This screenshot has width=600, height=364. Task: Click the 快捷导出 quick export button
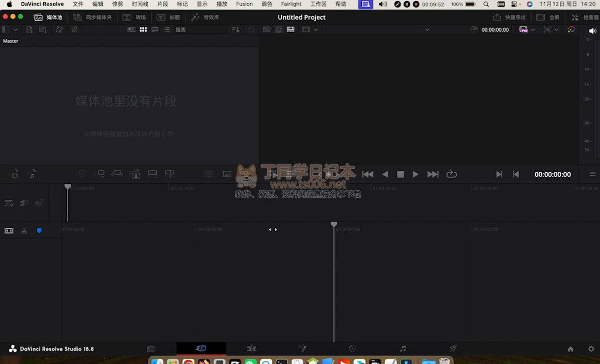[x=509, y=17]
